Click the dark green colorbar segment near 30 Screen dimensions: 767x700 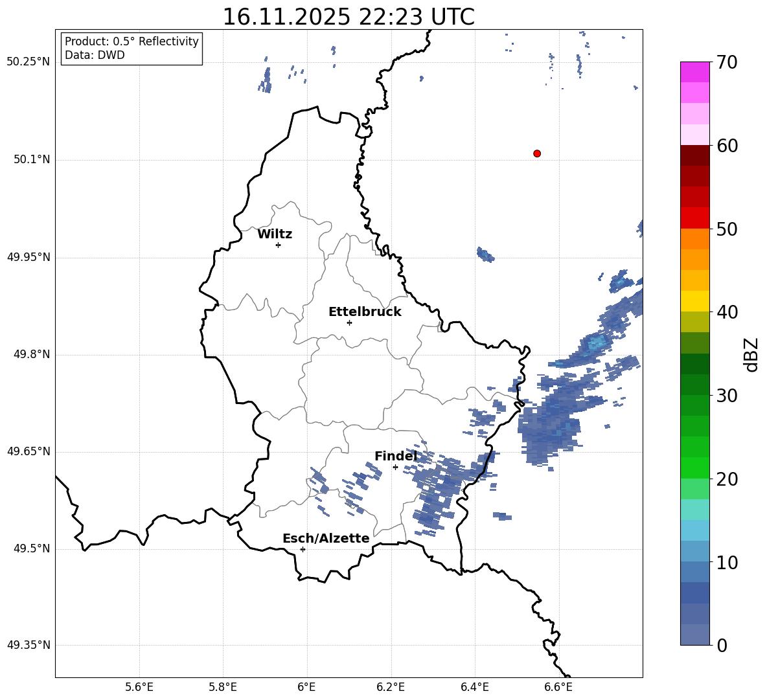(695, 385)
